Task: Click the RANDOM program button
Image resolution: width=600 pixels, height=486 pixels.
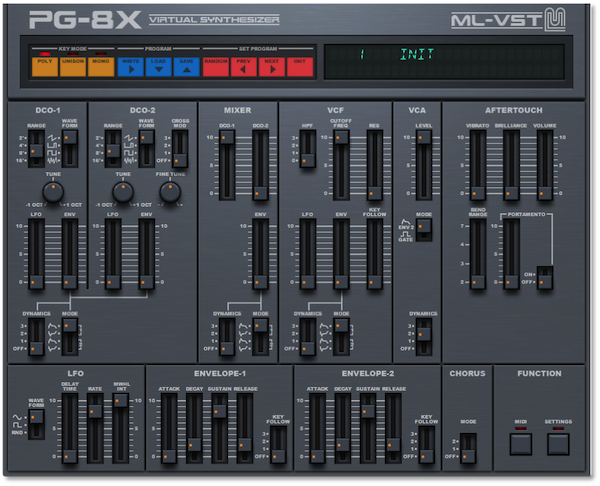Action: click(216, 67)
